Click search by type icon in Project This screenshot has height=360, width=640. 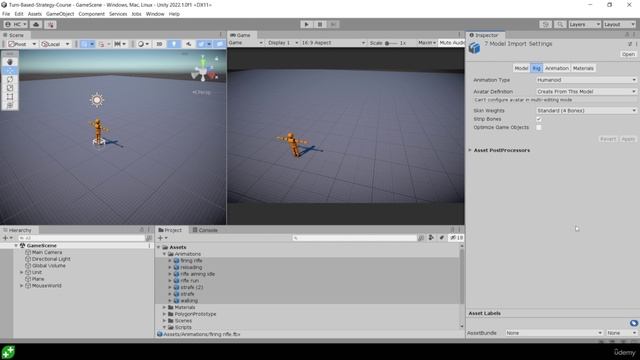(x=431, y=238)
